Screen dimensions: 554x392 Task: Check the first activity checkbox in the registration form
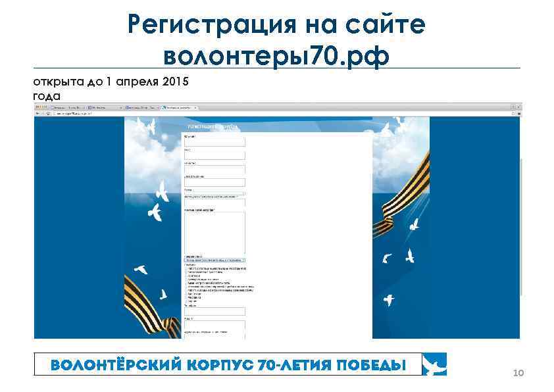click(186, 268)
